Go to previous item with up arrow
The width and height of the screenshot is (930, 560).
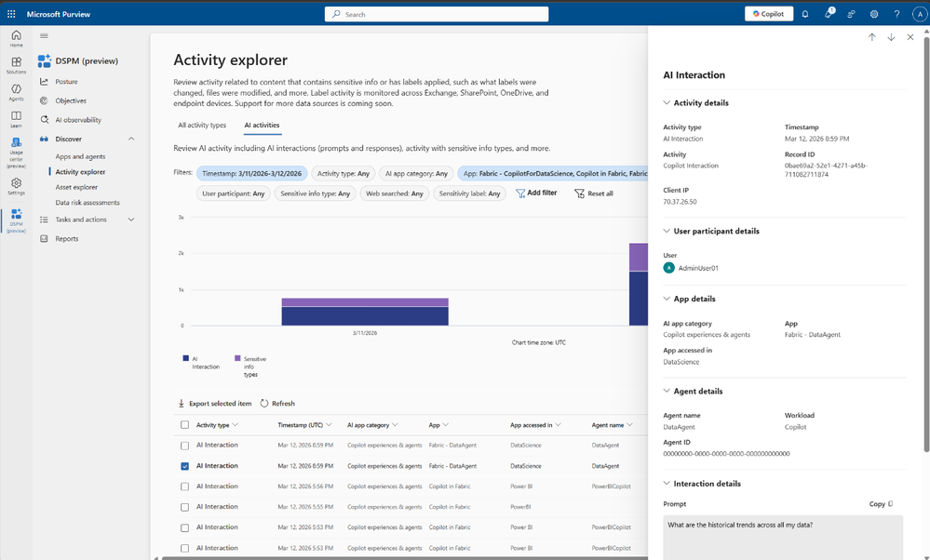pos(872,37)
